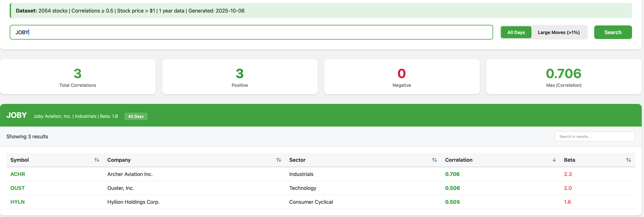The image size is (644, 217).
Task: Click the Correlation column descending arrow icon
Action: point(554,160)
